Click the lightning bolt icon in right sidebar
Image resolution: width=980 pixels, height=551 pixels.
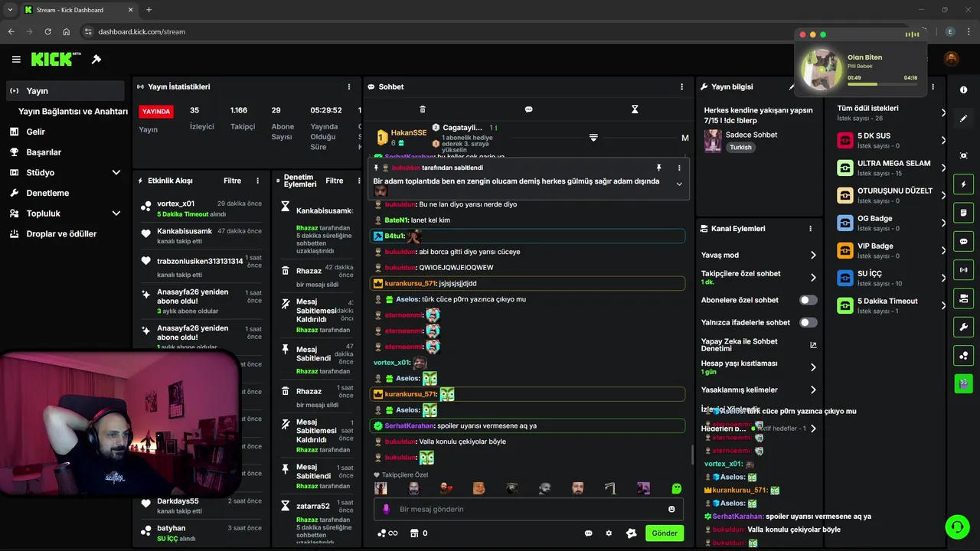coord(963,184)
